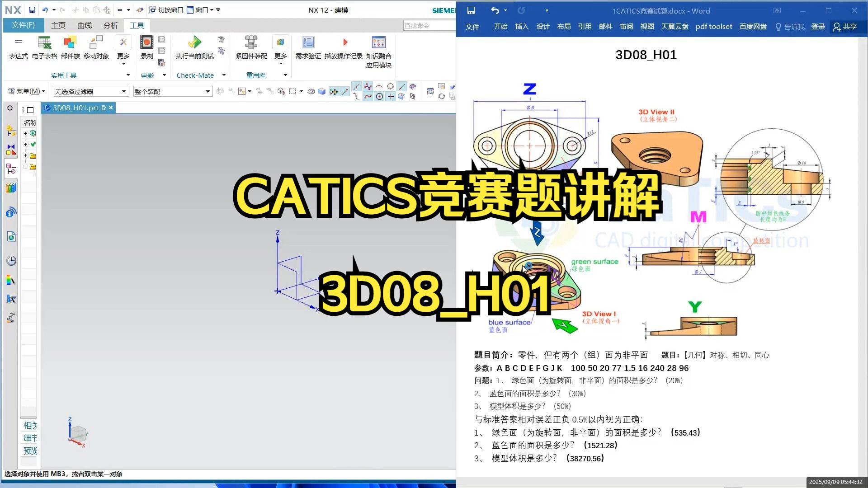Open the Word 插入 tab

[x=522, y=27]
